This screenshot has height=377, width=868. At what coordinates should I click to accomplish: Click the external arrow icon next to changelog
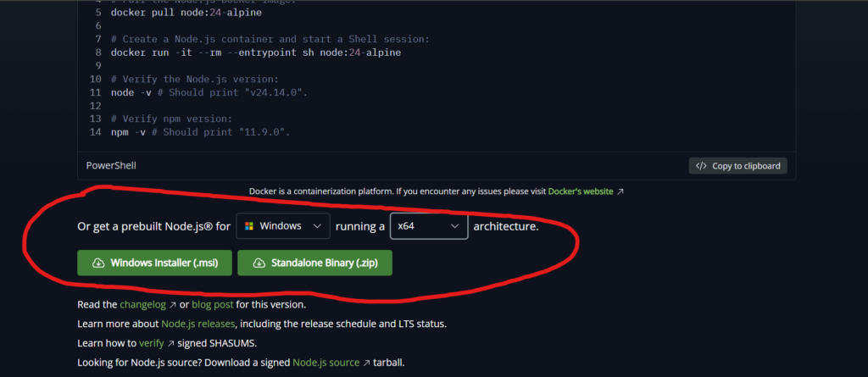(x=173, y=304)
